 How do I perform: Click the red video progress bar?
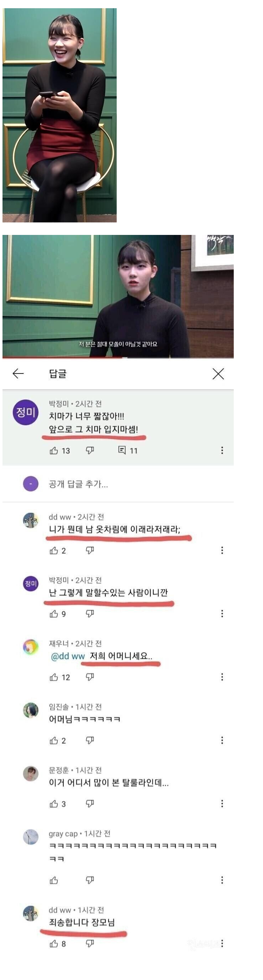(x=61, y=358)
